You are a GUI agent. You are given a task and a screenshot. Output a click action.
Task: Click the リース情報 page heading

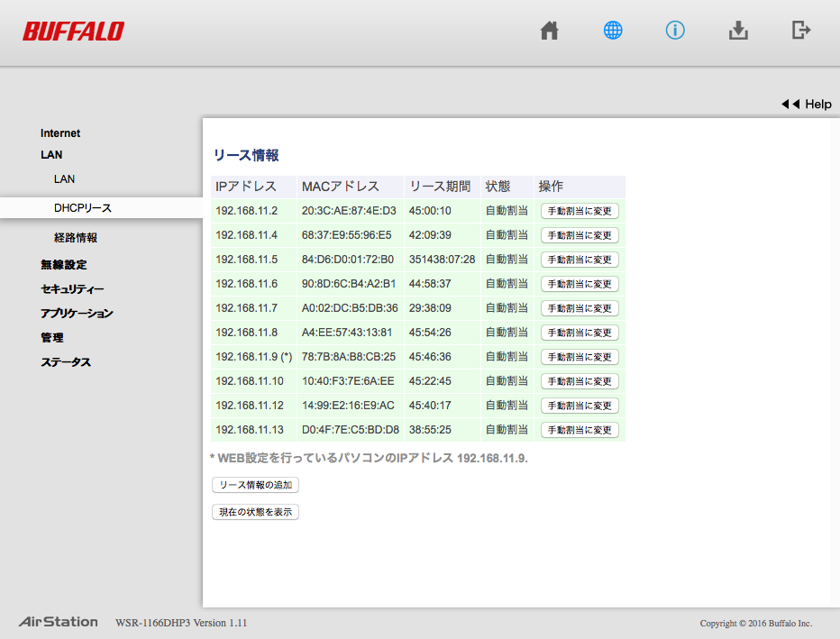[x=246, y=155]
